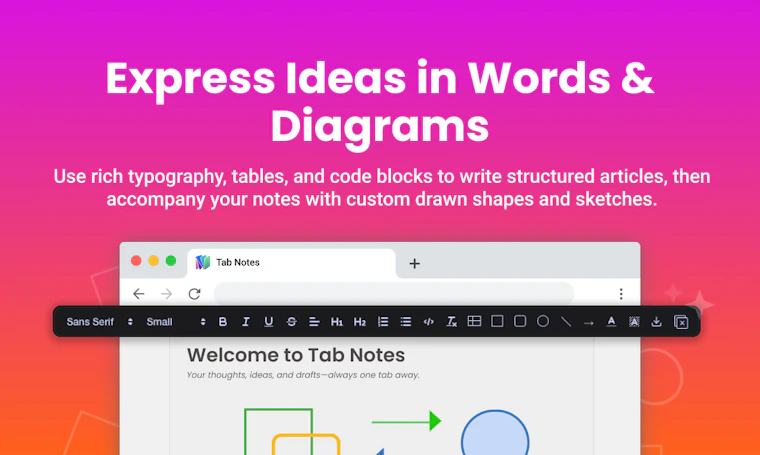Click the clear/delete note icon at toolbar end

tap(681, 322)
